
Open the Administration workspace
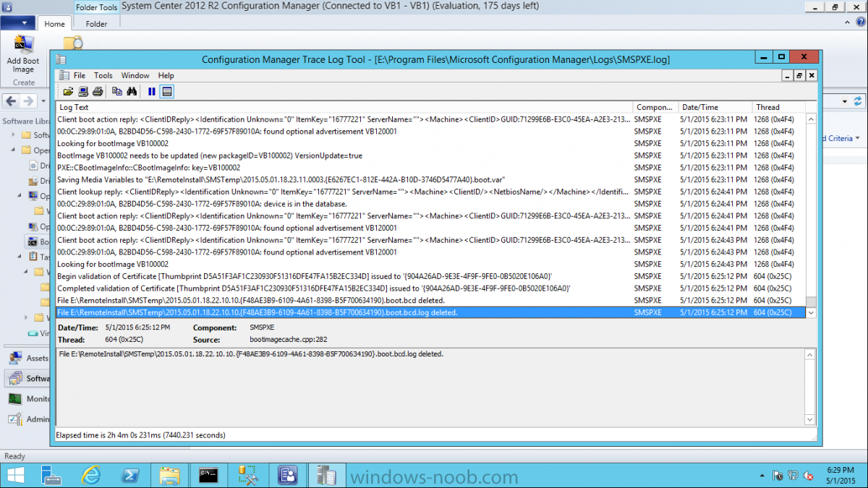(x=27, y=419)
